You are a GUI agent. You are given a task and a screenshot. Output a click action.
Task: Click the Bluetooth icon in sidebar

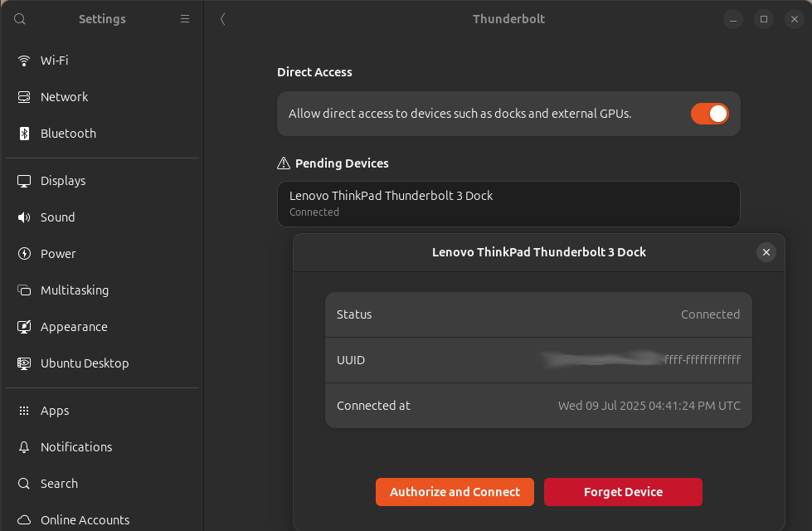coord(24,134)
